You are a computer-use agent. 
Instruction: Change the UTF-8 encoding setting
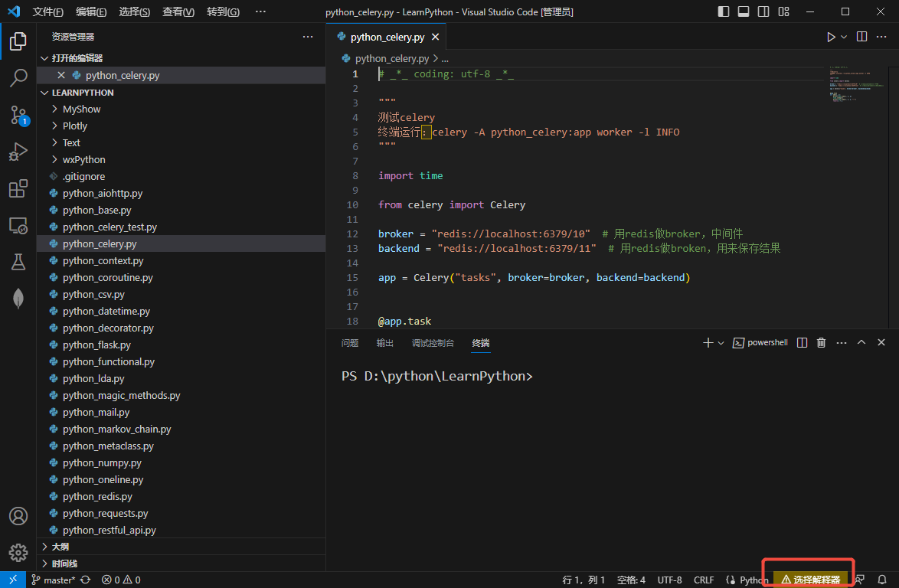pyautogui.click(x=669, y=580)
